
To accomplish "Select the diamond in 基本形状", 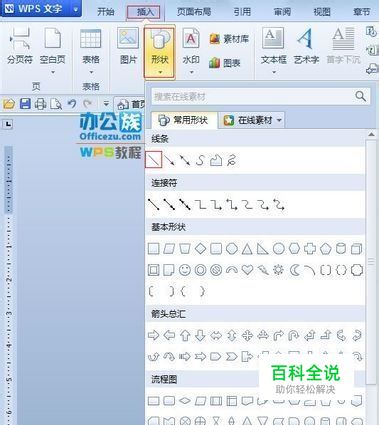I will (200, 249).
